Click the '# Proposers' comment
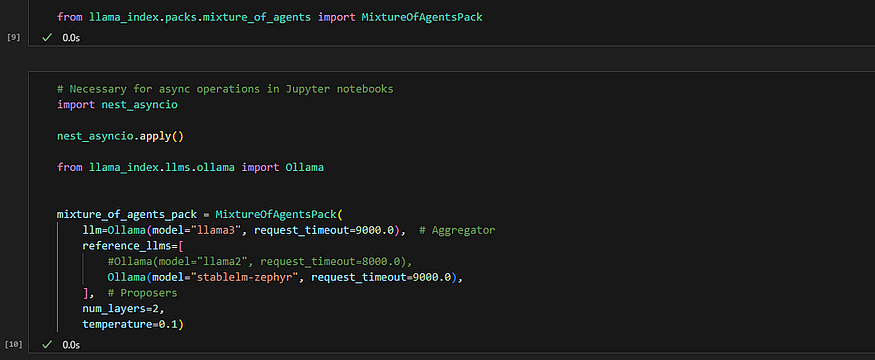The height and width of the screenshot is (360, 875). pos(142,292)
